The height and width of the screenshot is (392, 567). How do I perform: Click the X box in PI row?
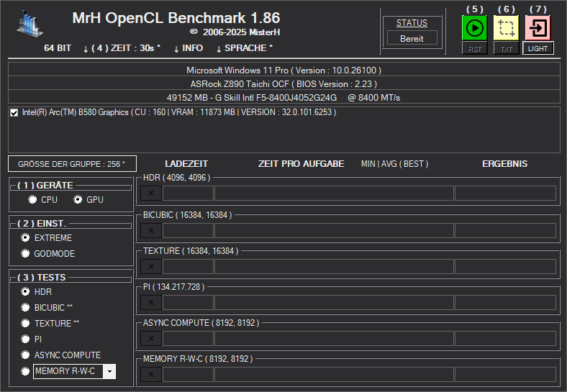(151, 302)
